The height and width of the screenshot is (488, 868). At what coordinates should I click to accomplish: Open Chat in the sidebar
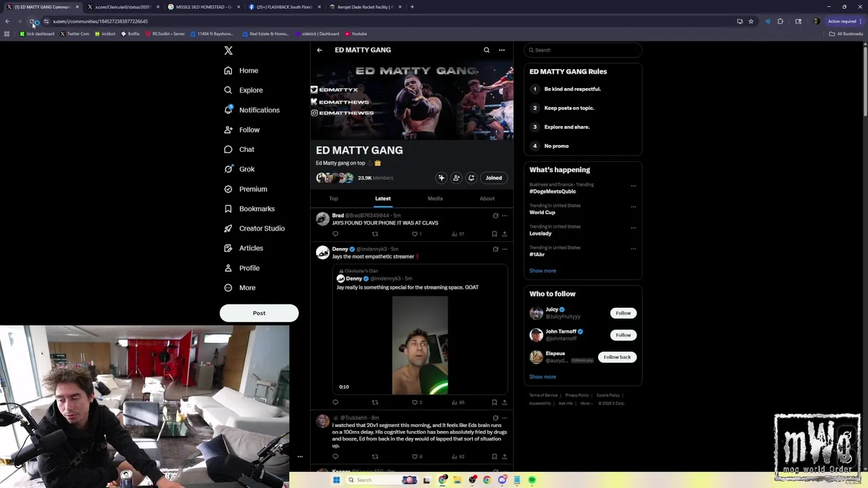239,149
